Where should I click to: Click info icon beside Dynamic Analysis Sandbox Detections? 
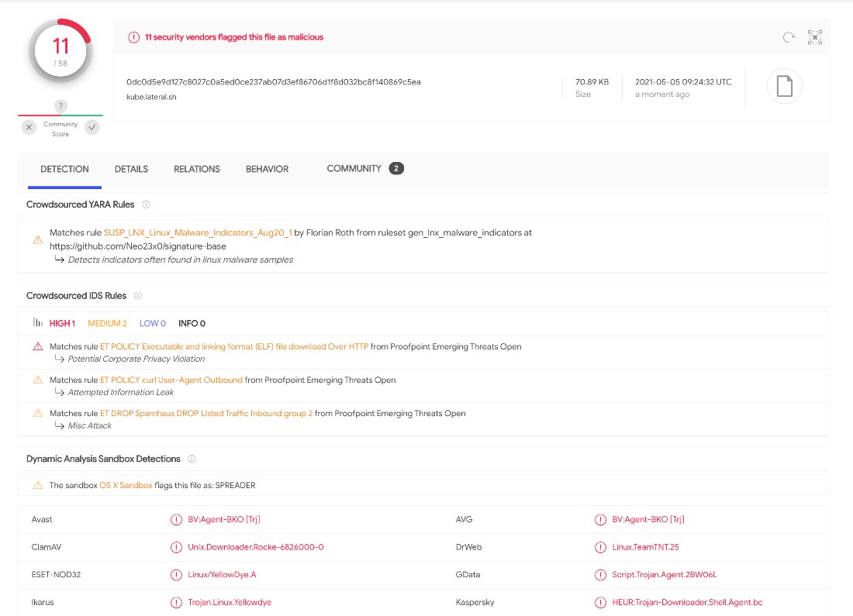click(x=192, y=459)
